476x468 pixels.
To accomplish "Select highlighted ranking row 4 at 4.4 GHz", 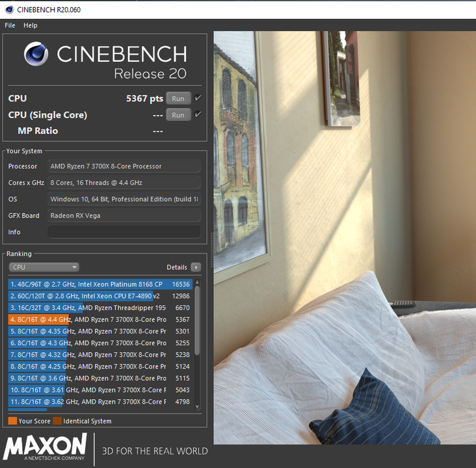I will coord(100,320).
